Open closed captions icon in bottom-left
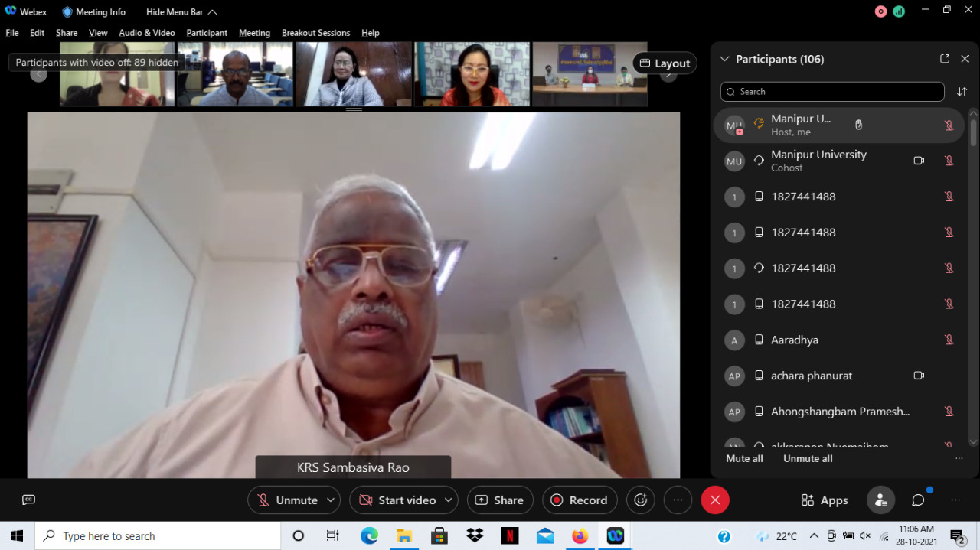 click(x=29, y=500)
